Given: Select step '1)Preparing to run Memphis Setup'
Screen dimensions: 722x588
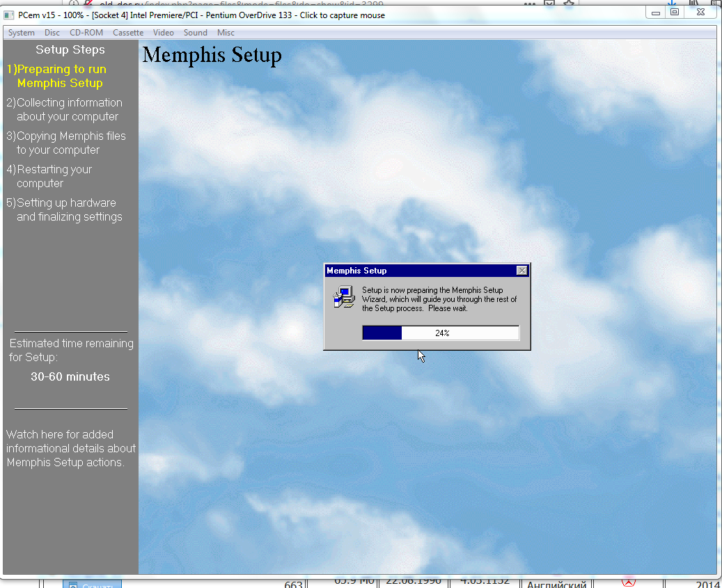Looking at the screenshot, I should click(x=56, y=76).
